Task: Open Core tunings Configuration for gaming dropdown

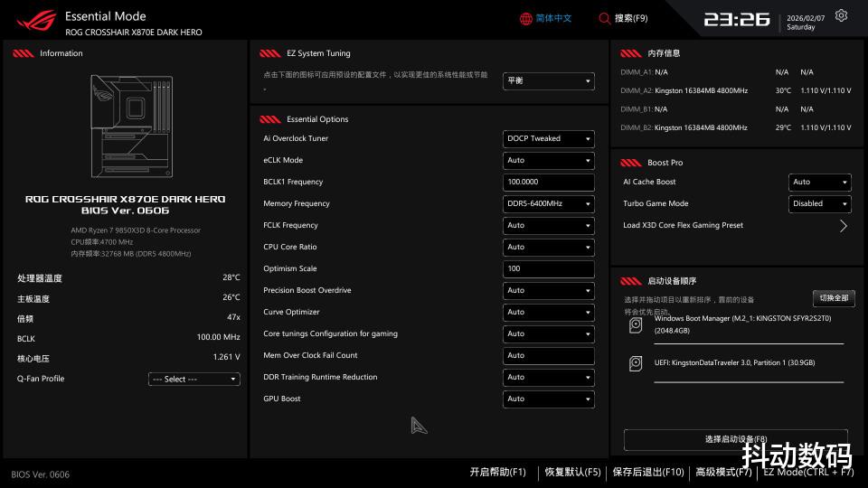Action: click(549, 333)
